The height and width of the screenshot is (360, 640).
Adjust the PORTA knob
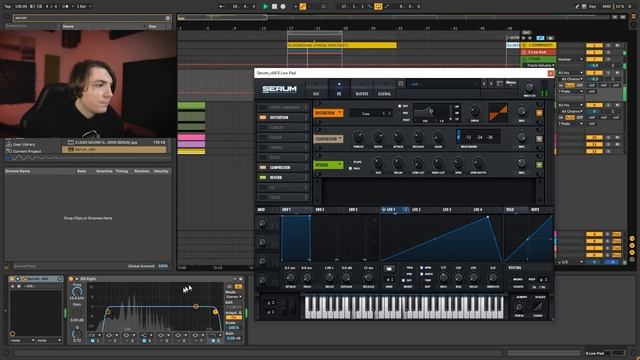click(x=519, y=307)
